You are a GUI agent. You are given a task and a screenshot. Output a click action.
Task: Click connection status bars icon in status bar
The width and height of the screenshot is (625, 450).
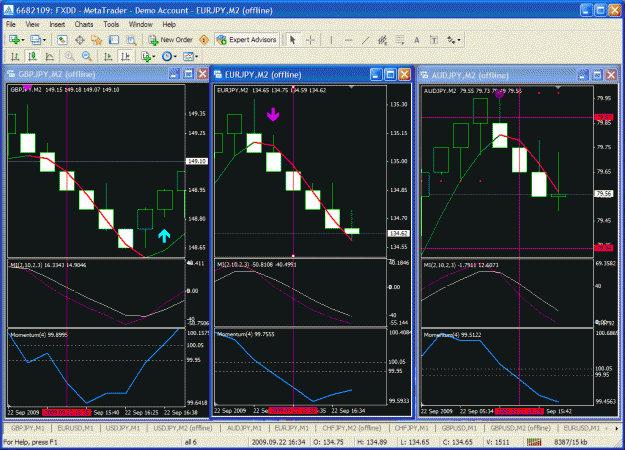(534, 442)
